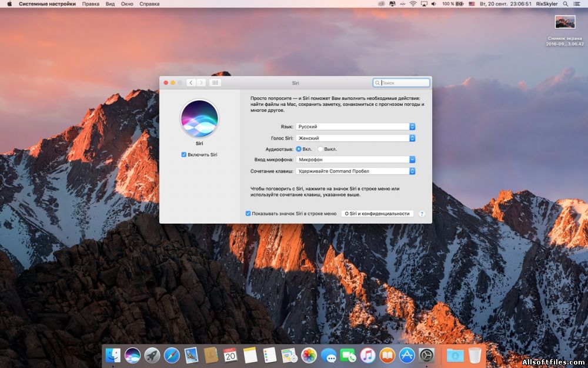
Task: Select Снимок экрана file on desktop
Action: tap(564, 31)
